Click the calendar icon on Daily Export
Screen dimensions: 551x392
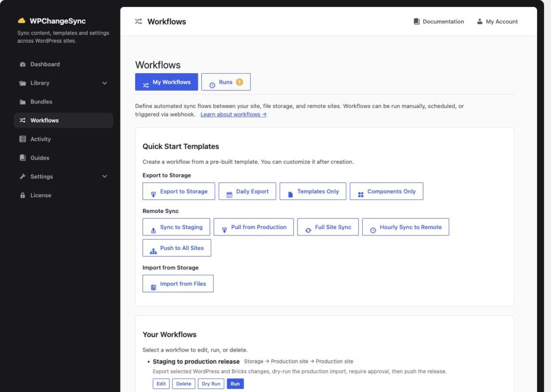pyautogui.click(x=229, y=194)
